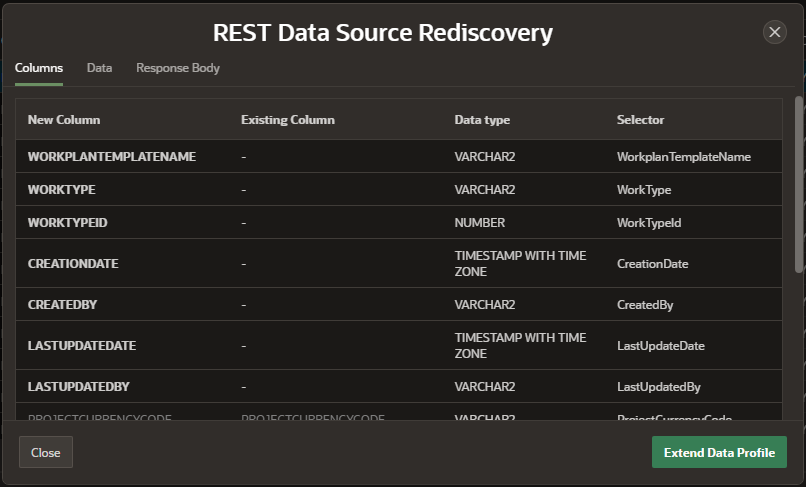Select the LASTUPDATEDATE cell
The image size is (806, 487).
point(82,346)
